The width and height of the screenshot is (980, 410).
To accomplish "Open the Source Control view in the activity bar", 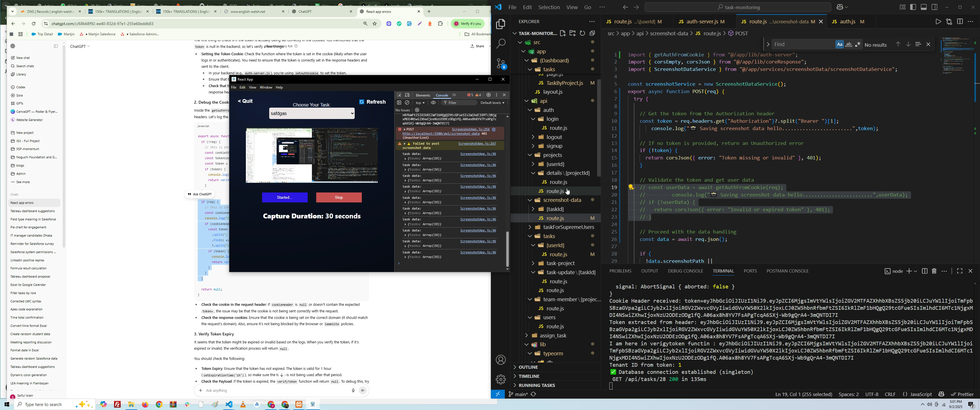I will 501,64.
